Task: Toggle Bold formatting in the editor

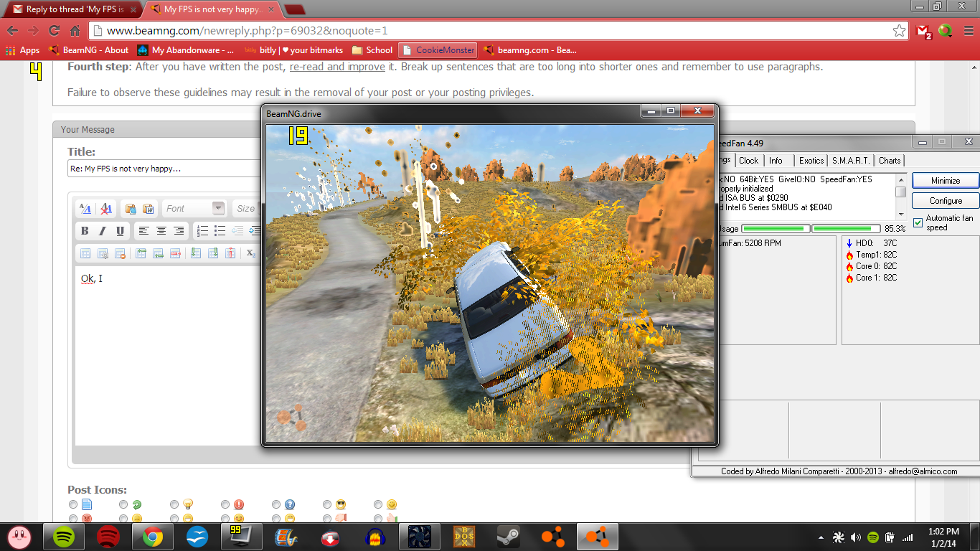Action: [x=85, y=231]
